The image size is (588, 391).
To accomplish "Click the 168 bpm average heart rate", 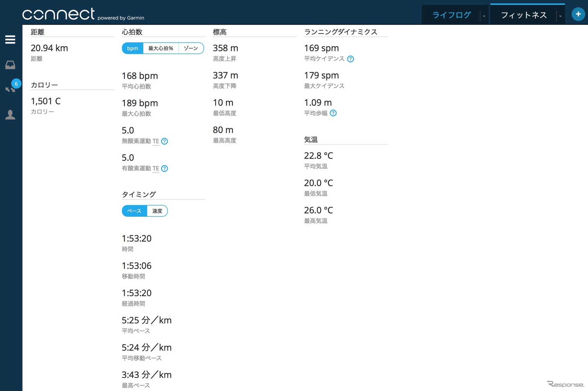I will click(140, 76).
